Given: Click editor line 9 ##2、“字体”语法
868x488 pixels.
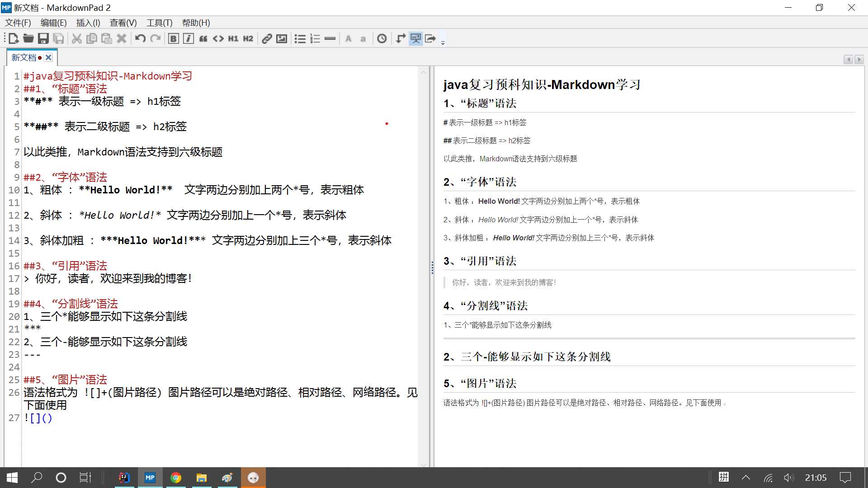Looking at the screenshot, I should click(65, 177).
